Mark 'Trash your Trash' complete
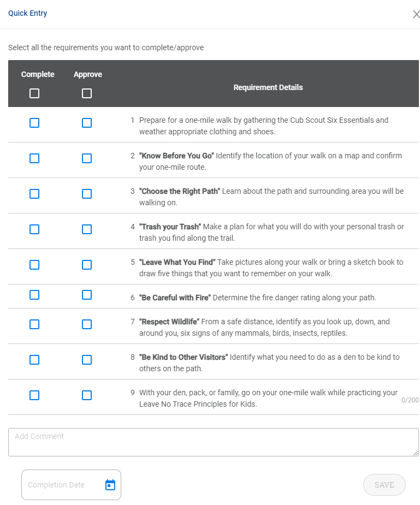This screenshot has height=505, width=420. click(34, 229)
